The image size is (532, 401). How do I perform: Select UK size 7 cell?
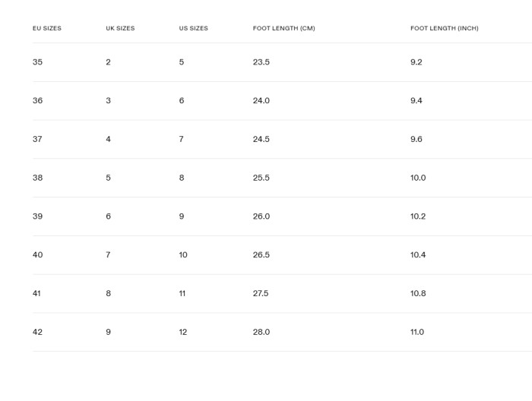(x=108, y=254)
